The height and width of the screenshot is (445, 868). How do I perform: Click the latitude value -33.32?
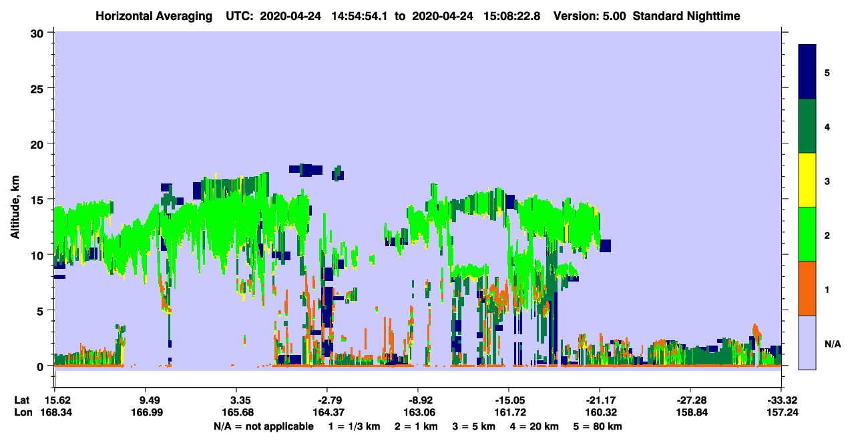tap(781, 400)
